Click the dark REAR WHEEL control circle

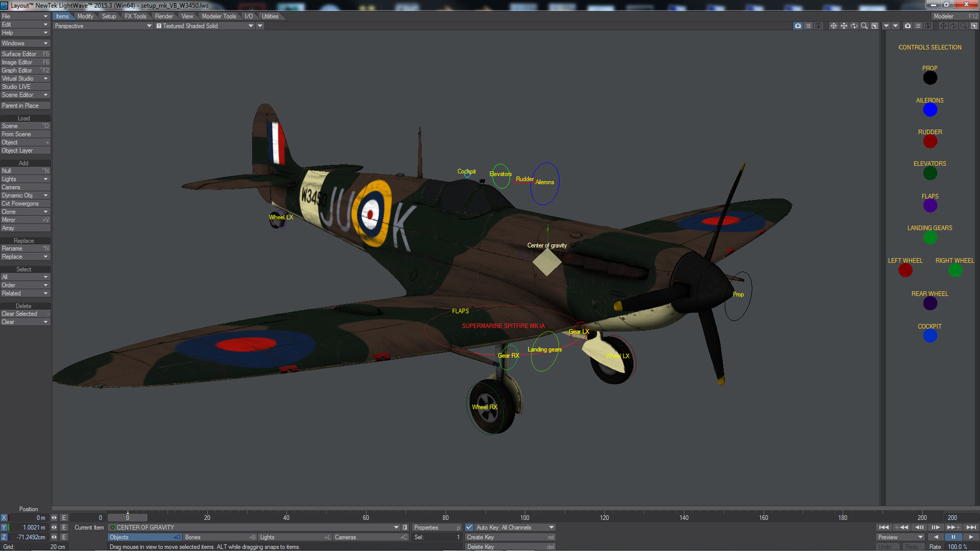pos(930,303)
